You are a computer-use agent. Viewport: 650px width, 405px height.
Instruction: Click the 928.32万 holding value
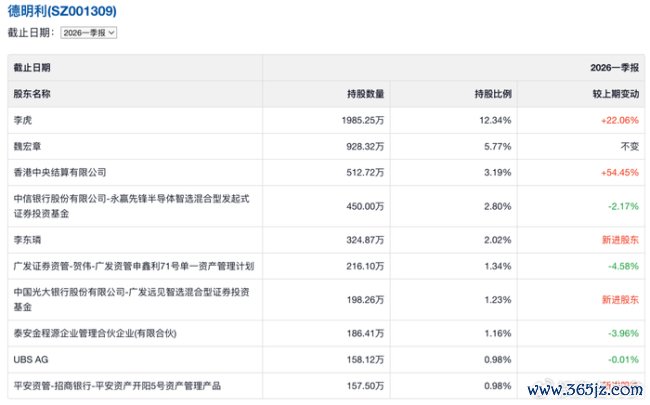(365, 146)
